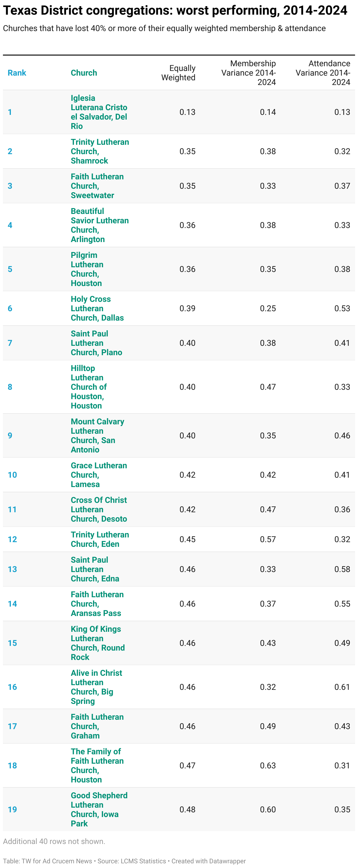Select Pilgrim Lutheran Church, Houston row
This screenshot has height=868, width=358.
179,269
